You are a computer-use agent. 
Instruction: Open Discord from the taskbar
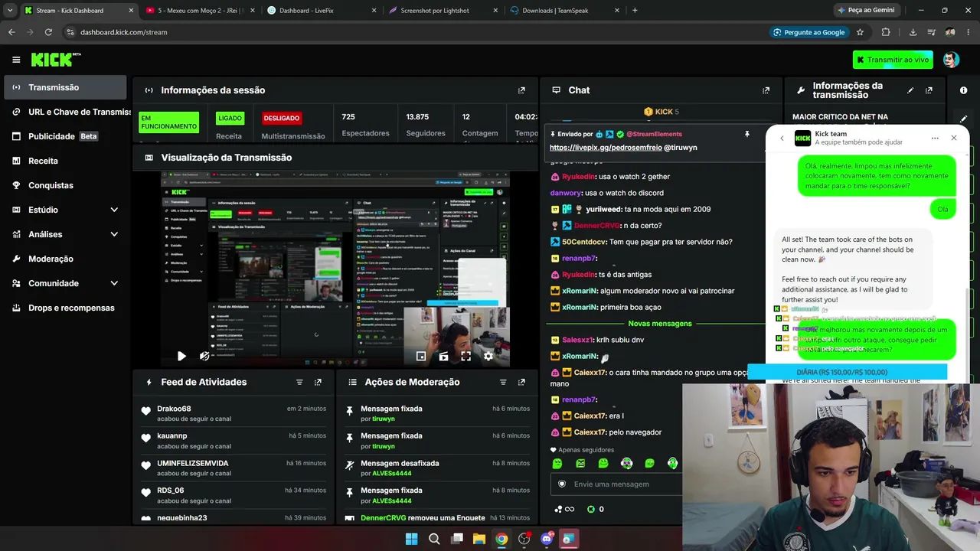(547, 539)
